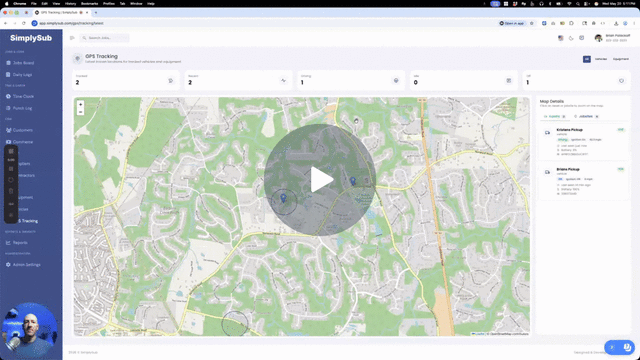Zoom in on the map
Screen dimensions: 640x360
click(80, 104)
